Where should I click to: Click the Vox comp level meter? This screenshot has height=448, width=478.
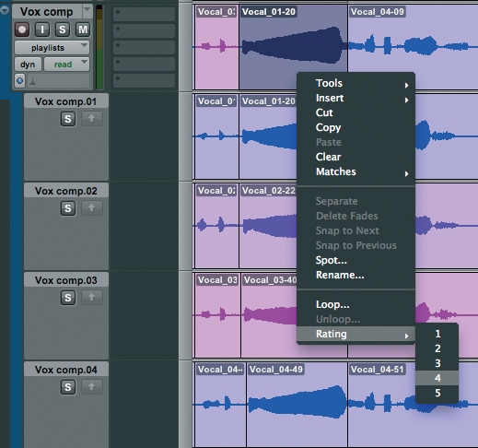click(99, 48)
